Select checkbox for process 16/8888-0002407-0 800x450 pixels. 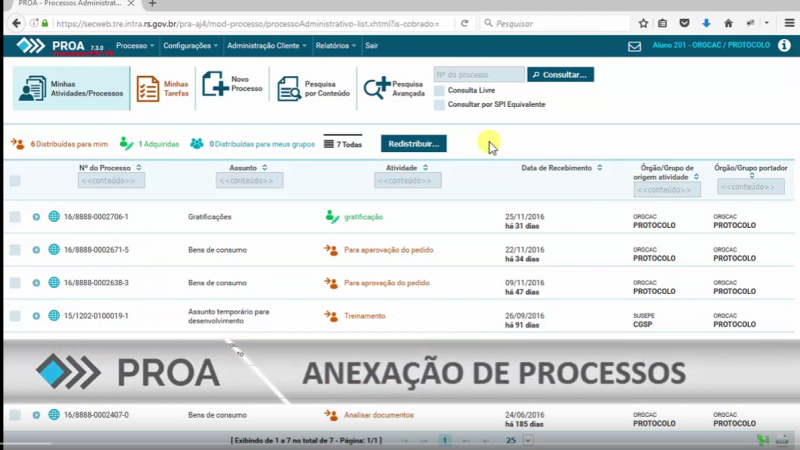click(x=15, y=415)
